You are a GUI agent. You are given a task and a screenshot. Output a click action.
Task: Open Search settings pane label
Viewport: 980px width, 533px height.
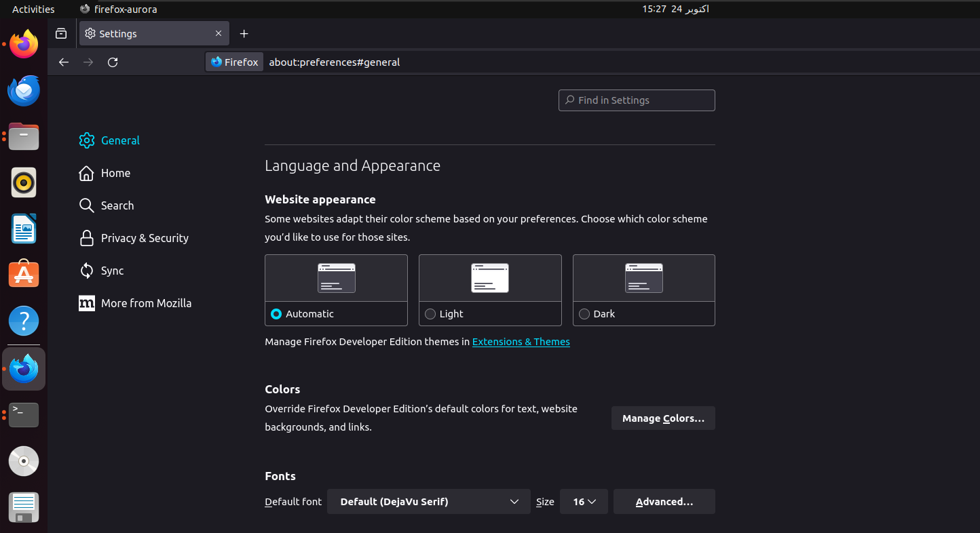(117, 205)
